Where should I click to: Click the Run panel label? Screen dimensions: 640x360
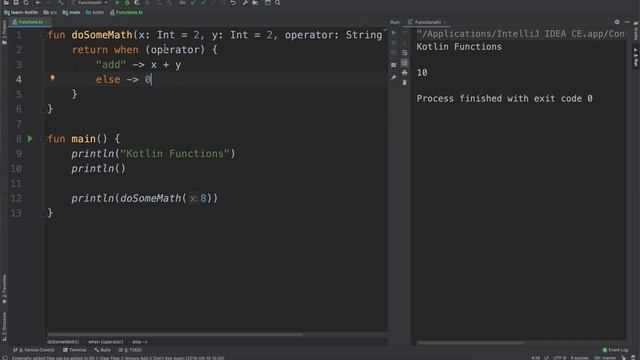point(395,22)
